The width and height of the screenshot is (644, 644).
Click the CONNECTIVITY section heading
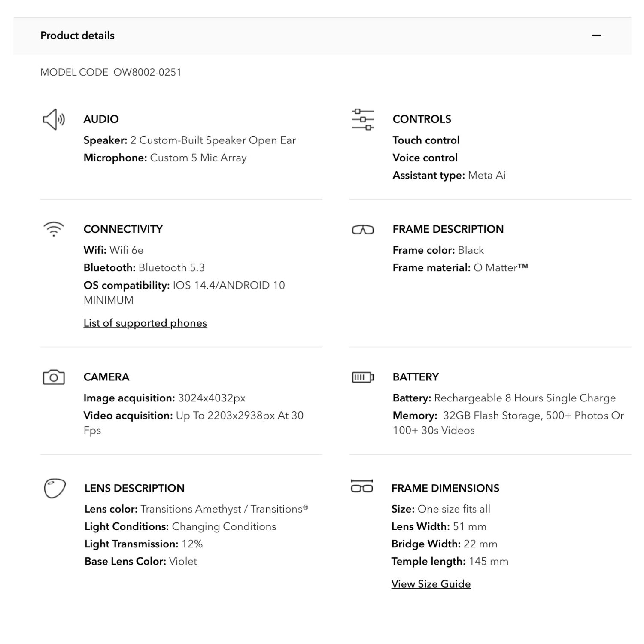(x=123, y=229)
